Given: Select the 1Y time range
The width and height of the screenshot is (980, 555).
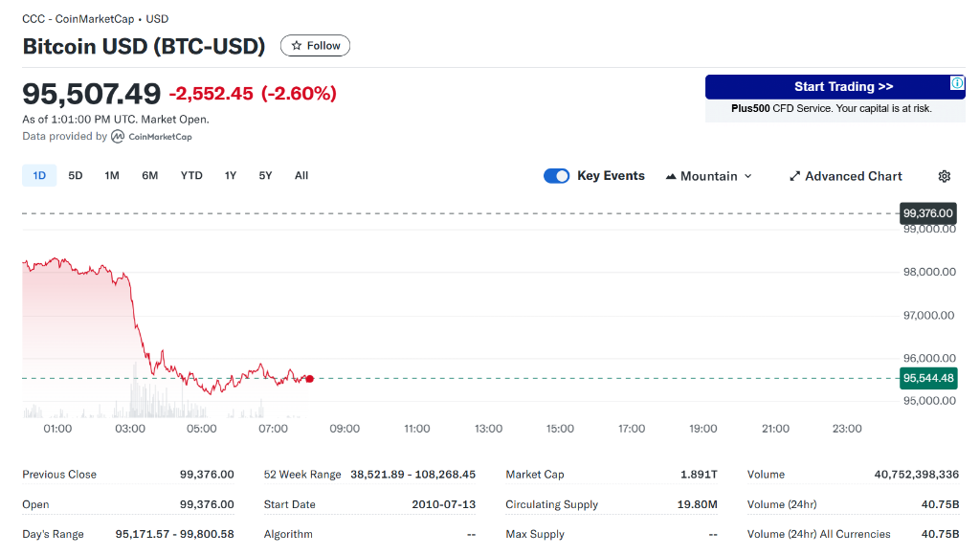Looking at the screenshot, I should 231,175.
